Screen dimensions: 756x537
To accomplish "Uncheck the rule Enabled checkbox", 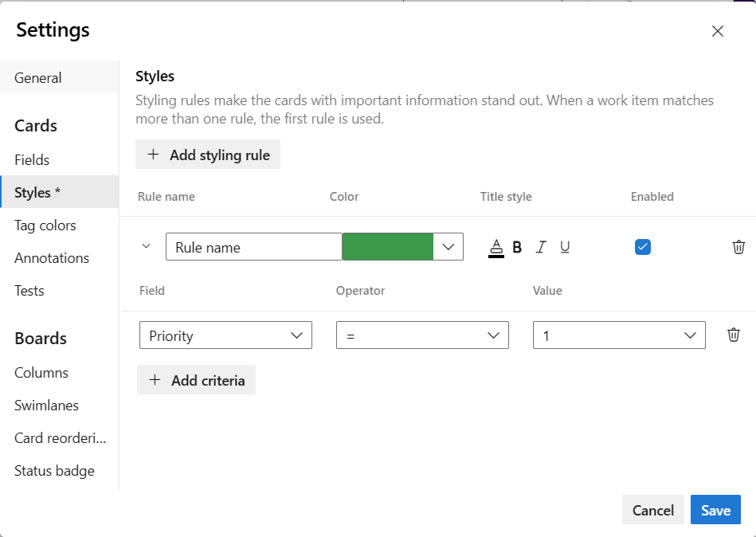I will pos(642,247).
